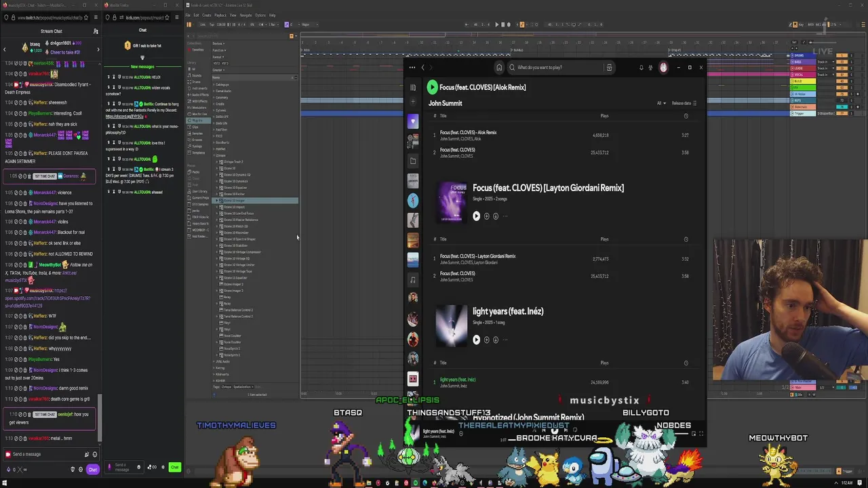The width and height of the screenshot is (868, 488).
Task: Click Ableton transport Stop button
Action: 502,24
